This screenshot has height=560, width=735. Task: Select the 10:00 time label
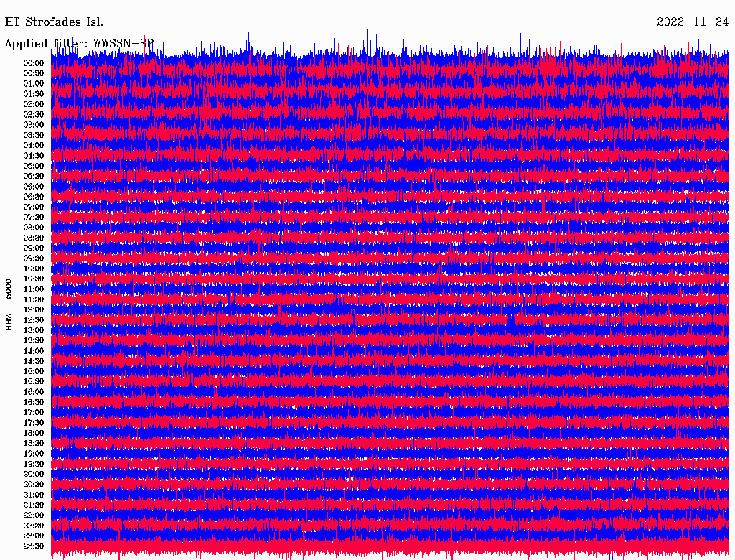click(x=34, y=269)
